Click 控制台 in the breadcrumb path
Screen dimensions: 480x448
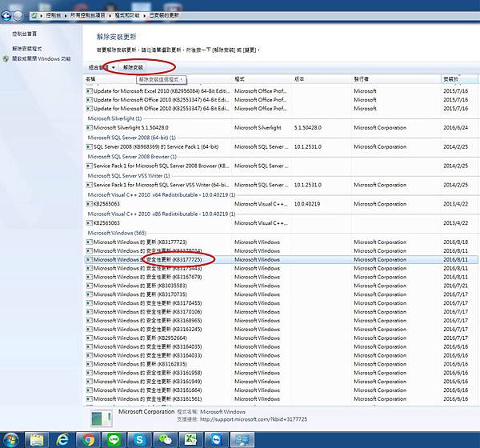[54, 15]
